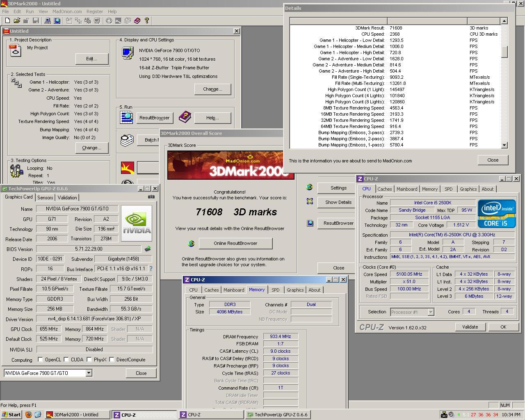The height and width of the screenshot is (420, 525).
Task: Click the BIOS save chip icon in GPU-Z
Action: (x=148, y=249)
